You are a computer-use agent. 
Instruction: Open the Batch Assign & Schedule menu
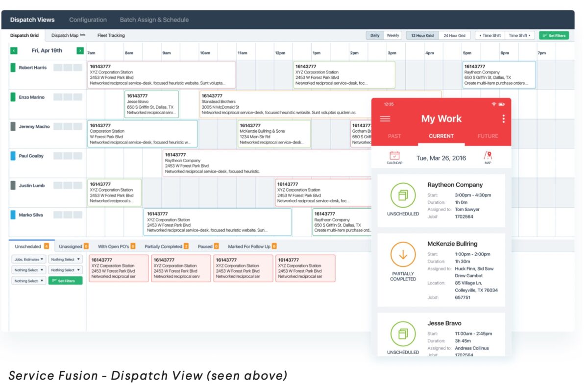pos(154,20)
